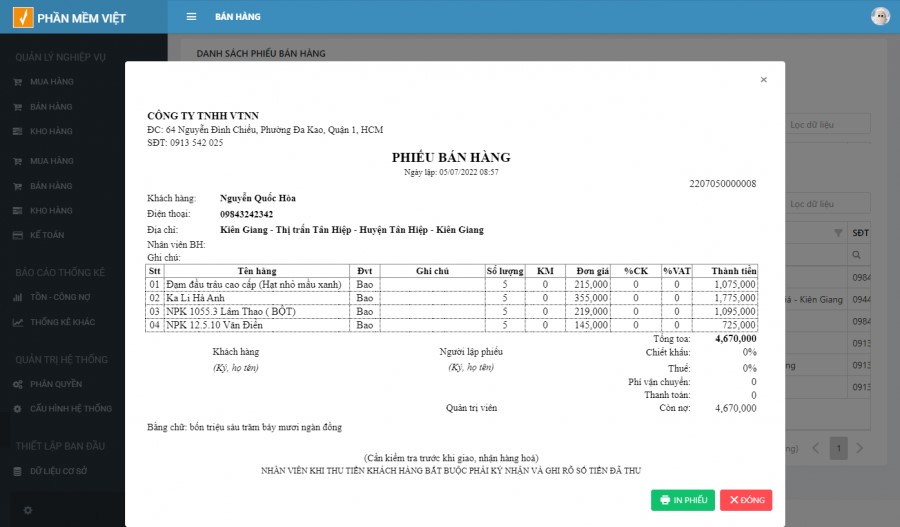Open the user avatar menu

point(880,16)
